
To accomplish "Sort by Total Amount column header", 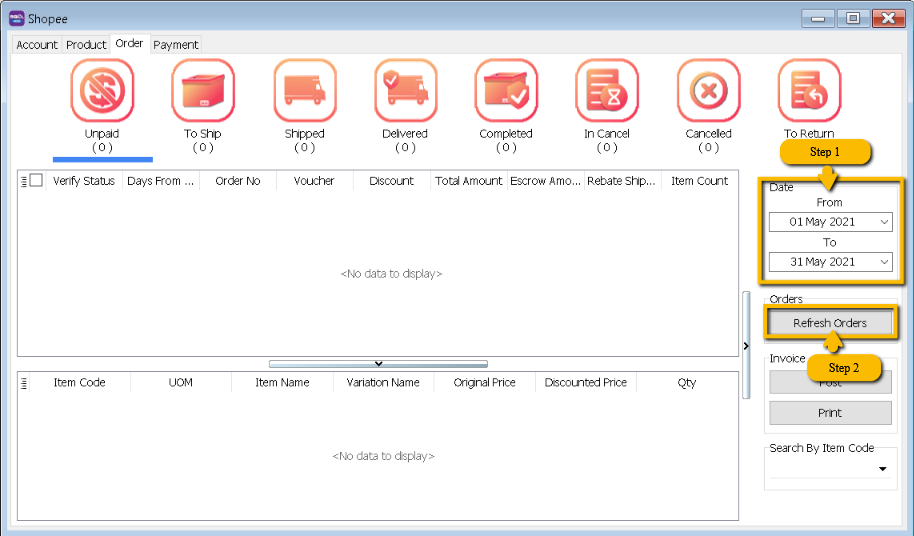I will point(468,181).
